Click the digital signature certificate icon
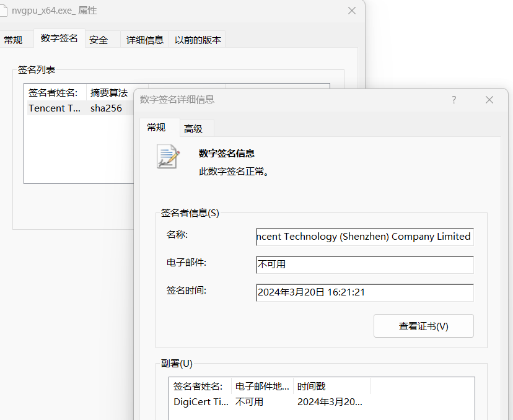 167,155
